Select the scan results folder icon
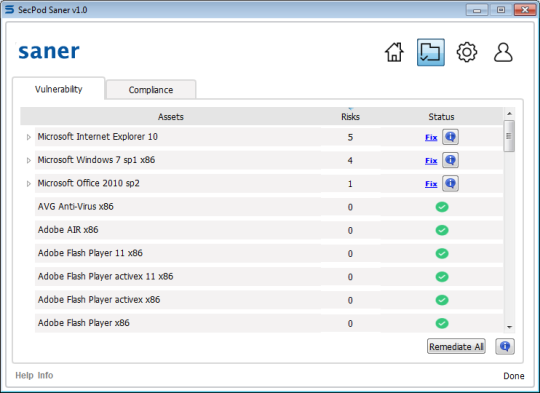The height and width of the screenshot is (393, 540). tap(431, 52)
